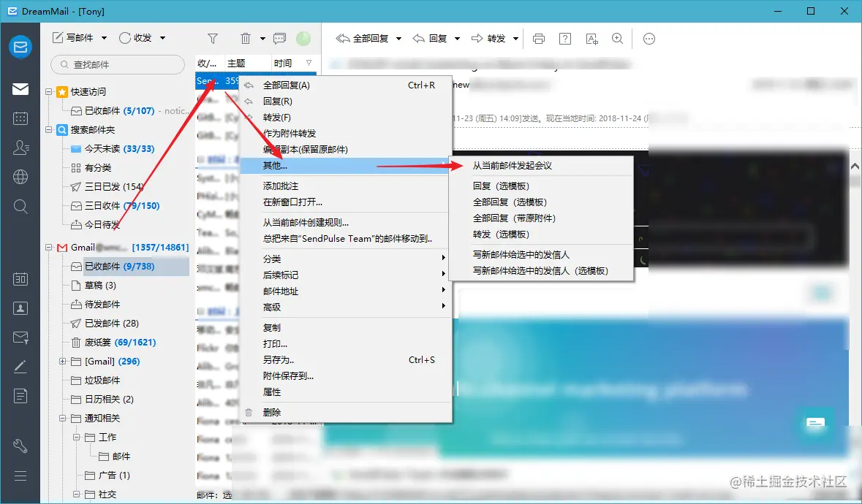This screenshot has width=862, height=504.
Task: Click the trash delete toolbar icon
Action: coord(246,39)
